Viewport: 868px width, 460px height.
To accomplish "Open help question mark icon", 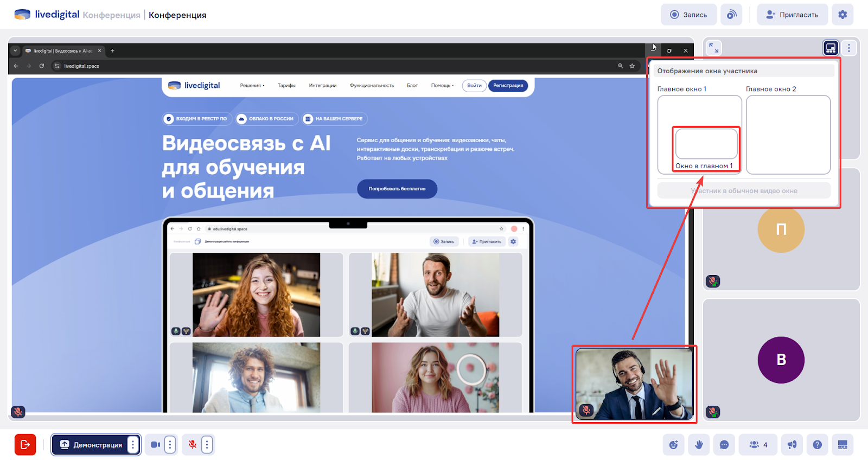I will (x=818, y=445).
